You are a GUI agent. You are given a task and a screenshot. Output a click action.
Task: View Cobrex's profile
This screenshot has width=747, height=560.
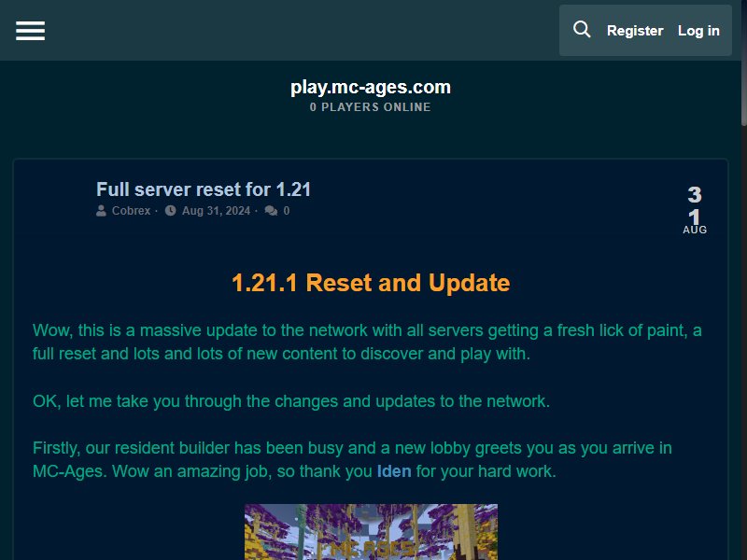(x=131, y=211)
